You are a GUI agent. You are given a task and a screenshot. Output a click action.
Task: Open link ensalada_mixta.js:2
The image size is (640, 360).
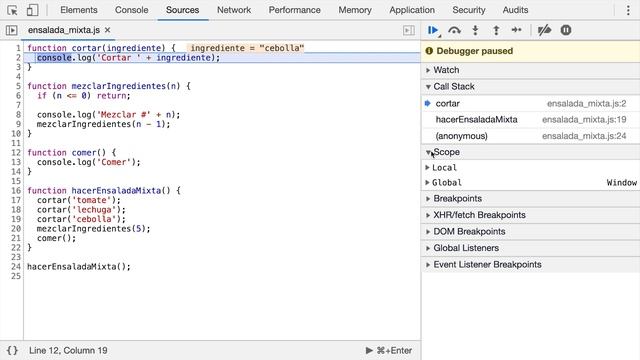[587, 104]
